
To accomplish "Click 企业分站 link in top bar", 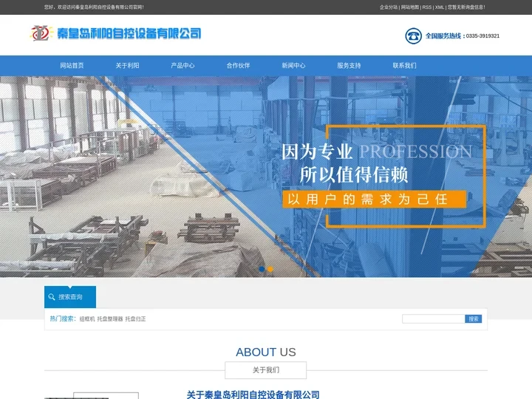I will click(x=389, y=7).
